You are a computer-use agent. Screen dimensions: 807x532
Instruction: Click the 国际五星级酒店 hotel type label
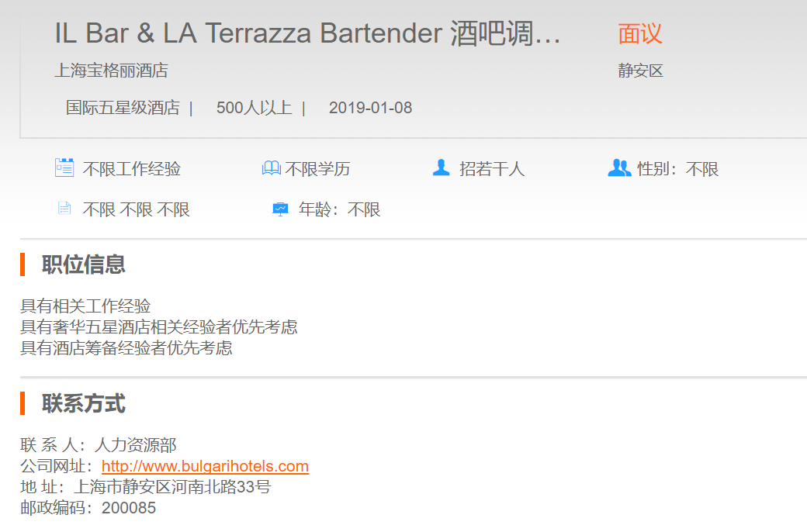(x=123, y=108)
